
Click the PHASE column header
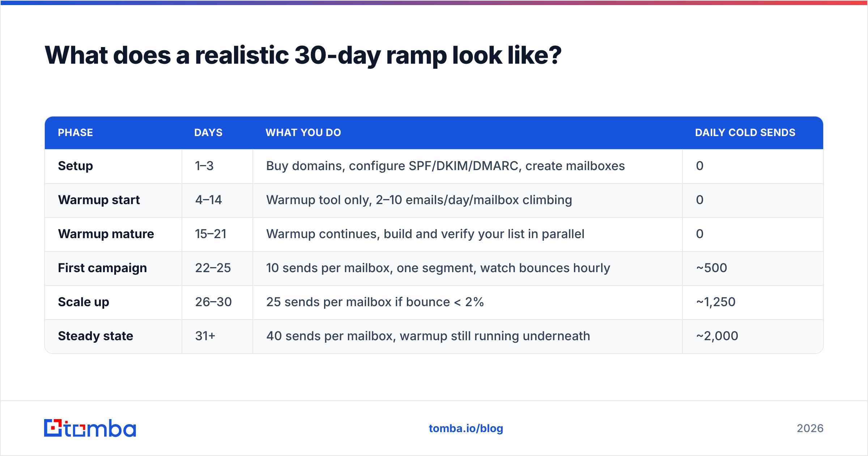[x=76, y=132]
